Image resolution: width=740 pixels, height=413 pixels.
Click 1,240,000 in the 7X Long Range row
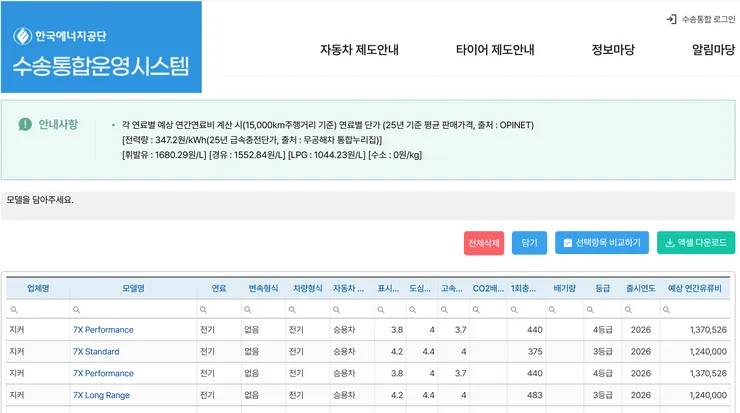point(708,395)
